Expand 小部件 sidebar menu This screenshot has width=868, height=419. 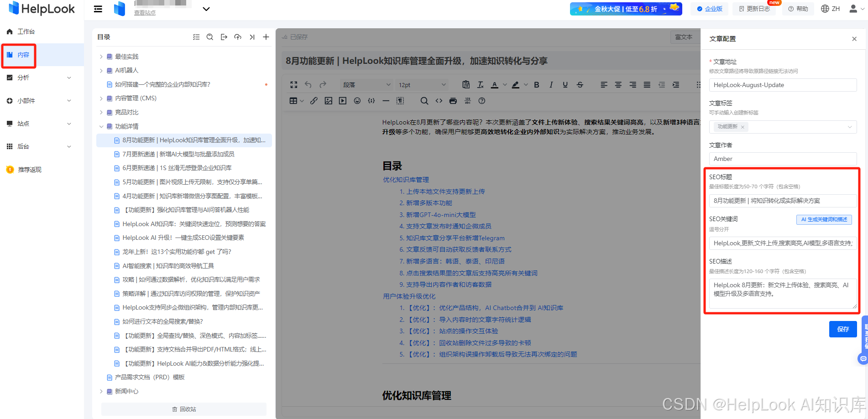(x=42, y=101)
